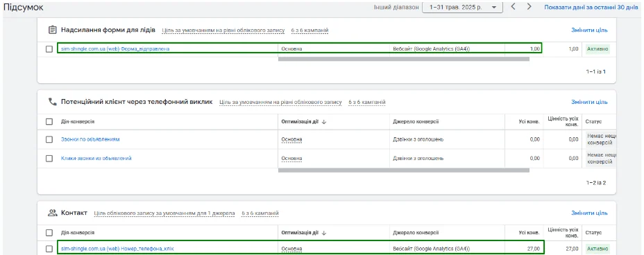Click Дзвінки з оголошень for Звонки по объявлениям

tap(418, 139)
